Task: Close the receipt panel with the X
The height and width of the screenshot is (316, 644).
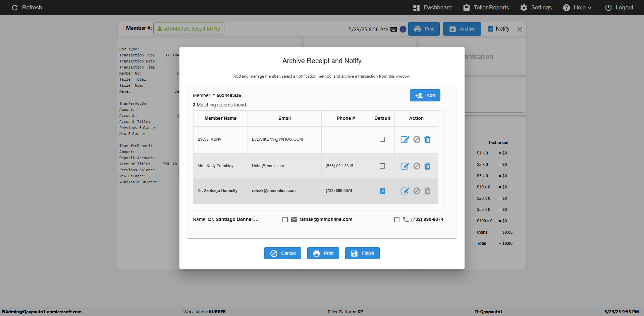Action: pos(520,29)
